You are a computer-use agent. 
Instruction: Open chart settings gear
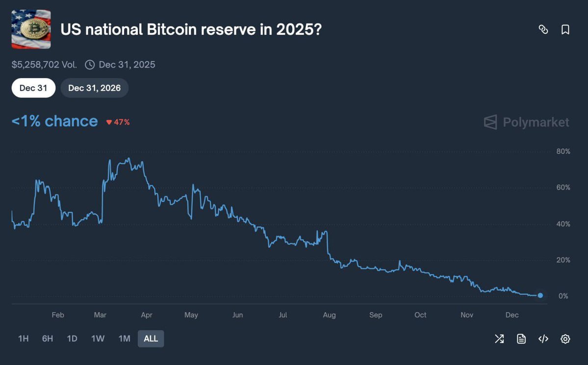[x=565, y=339]
